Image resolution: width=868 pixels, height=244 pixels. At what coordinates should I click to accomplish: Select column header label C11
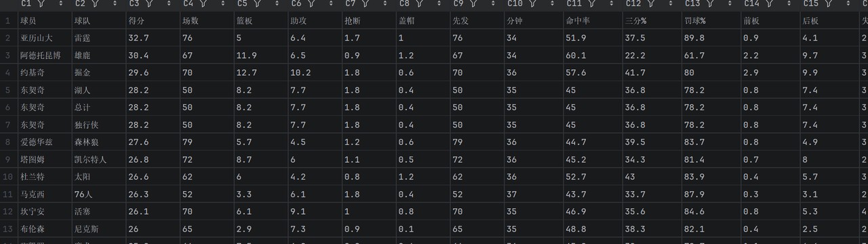point(574,4)
